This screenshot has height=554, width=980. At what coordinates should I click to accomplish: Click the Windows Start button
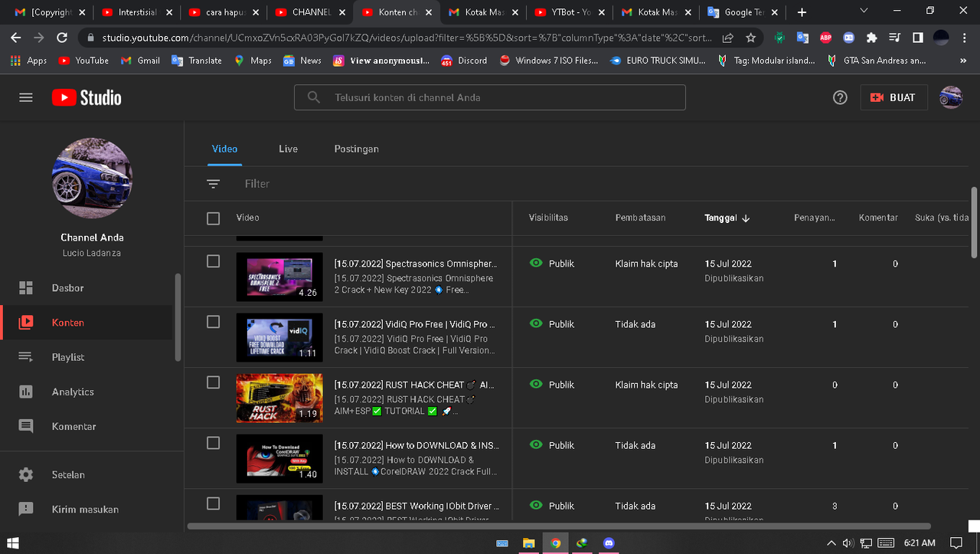pyautogui.click(x=12, y=543)
